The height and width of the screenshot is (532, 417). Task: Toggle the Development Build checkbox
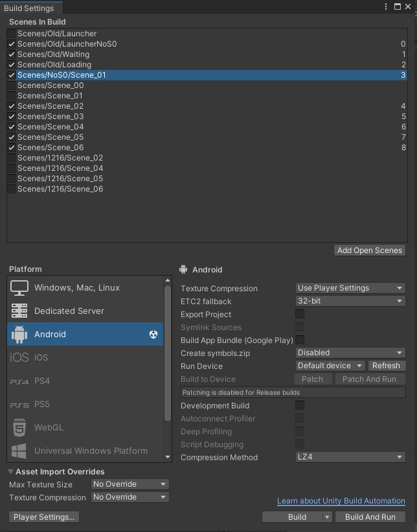300,406
